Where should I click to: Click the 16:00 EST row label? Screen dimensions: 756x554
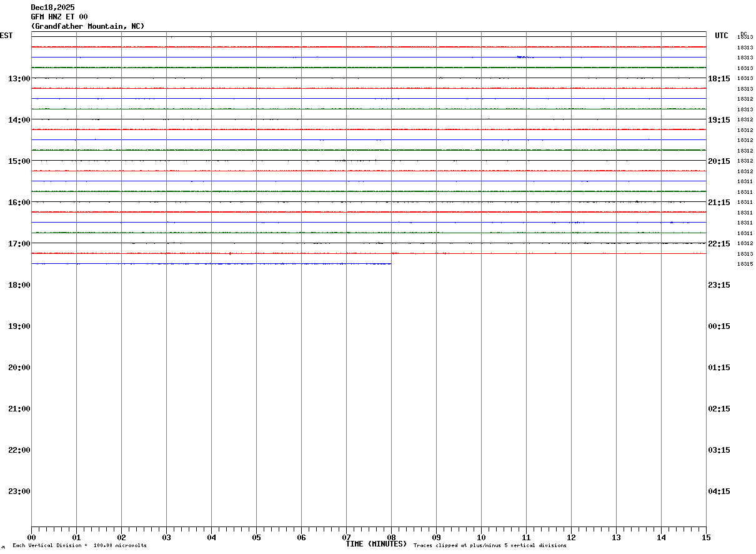pyautogui.click(x=19, y=202)
